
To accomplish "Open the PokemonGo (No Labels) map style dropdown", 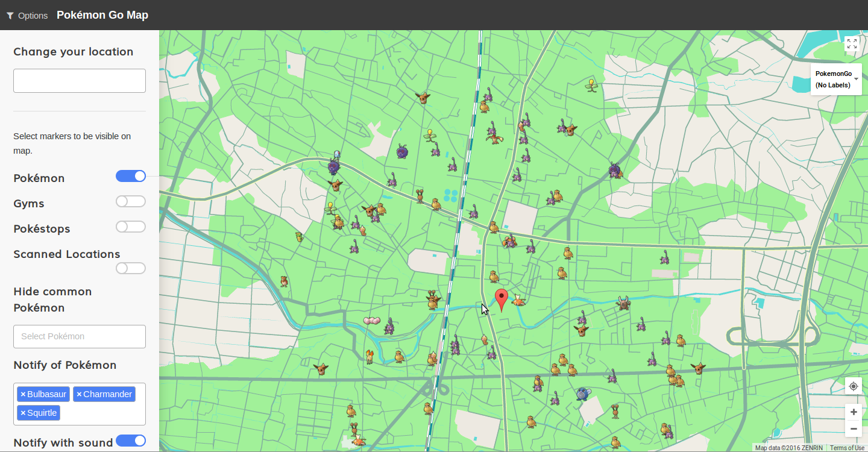I will 836,79.
